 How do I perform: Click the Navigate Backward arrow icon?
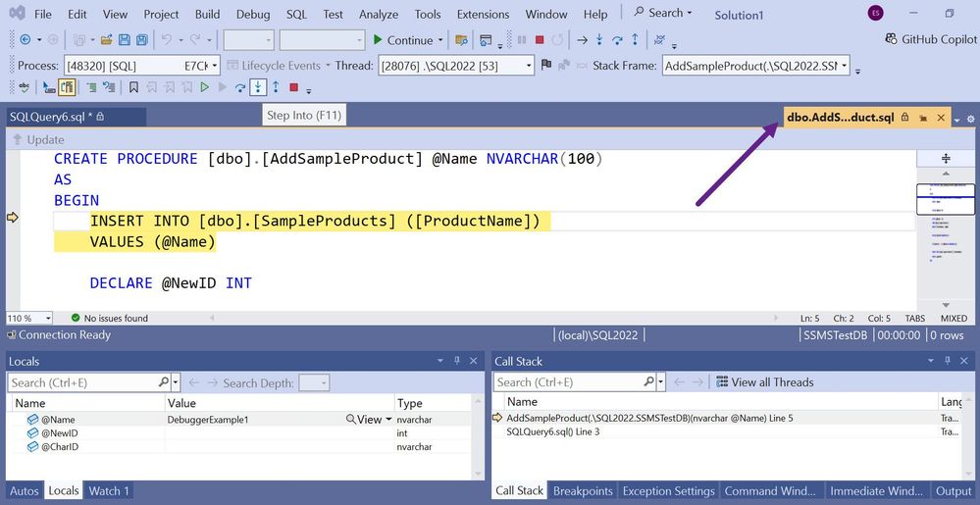click(x=25, y=40)
